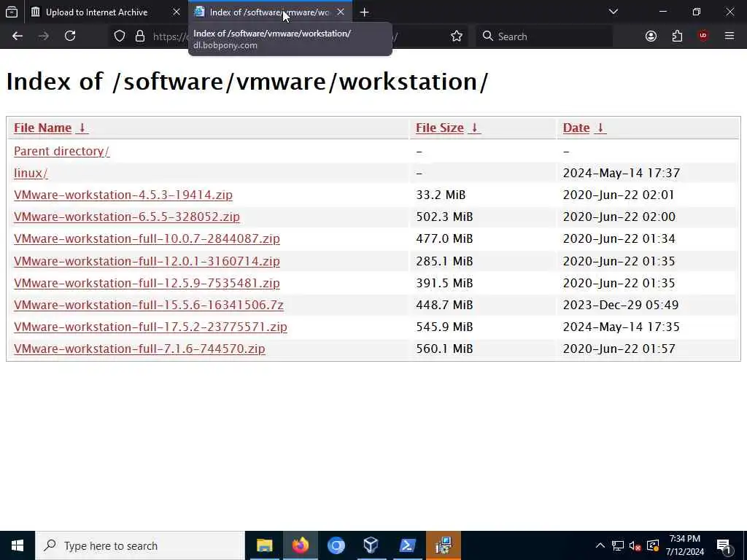Open the uBlock Origin extension icon
Image resolution: width=747 pixels, height=560 pixels.
coord(703,36)
